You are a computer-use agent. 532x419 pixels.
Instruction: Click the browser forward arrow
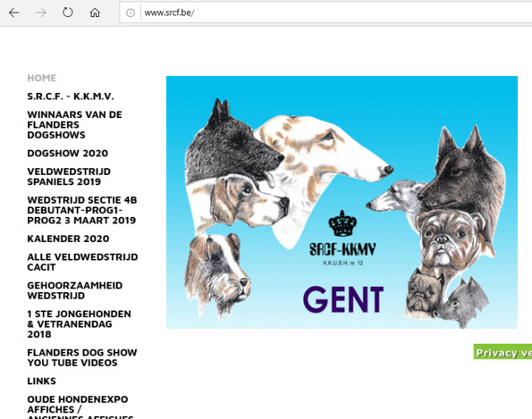pyautogui.click(x=41, y=13)
